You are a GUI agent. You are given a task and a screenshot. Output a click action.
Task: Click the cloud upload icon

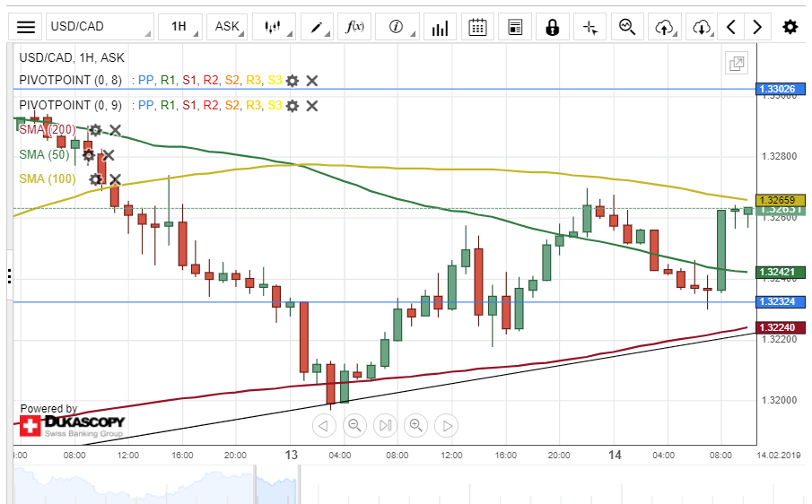pos(665,27)
